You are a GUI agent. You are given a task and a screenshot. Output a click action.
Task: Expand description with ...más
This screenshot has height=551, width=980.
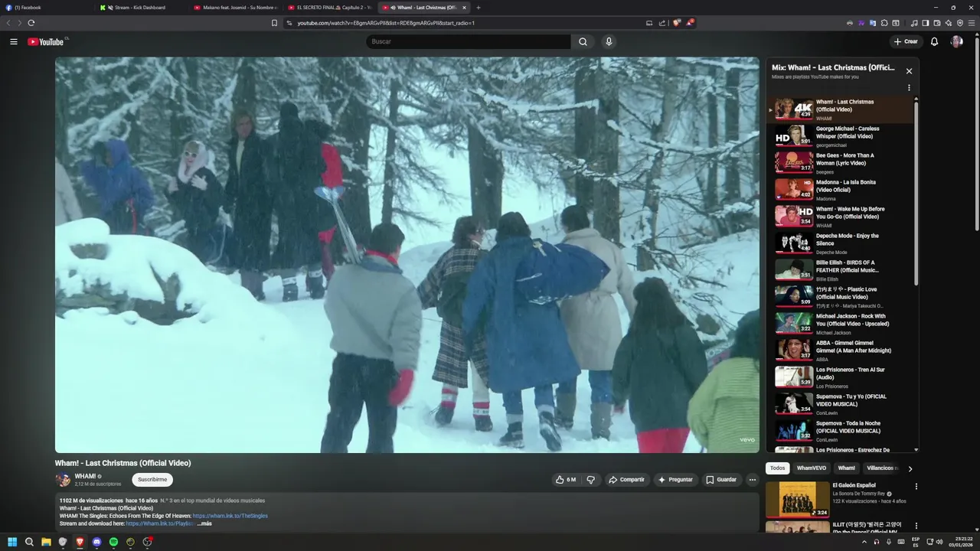[x=204, y=523]
